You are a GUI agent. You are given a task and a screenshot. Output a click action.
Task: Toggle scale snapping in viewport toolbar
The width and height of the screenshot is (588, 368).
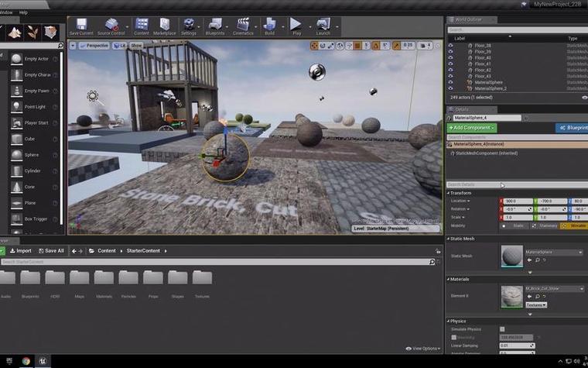click(397, 46)
